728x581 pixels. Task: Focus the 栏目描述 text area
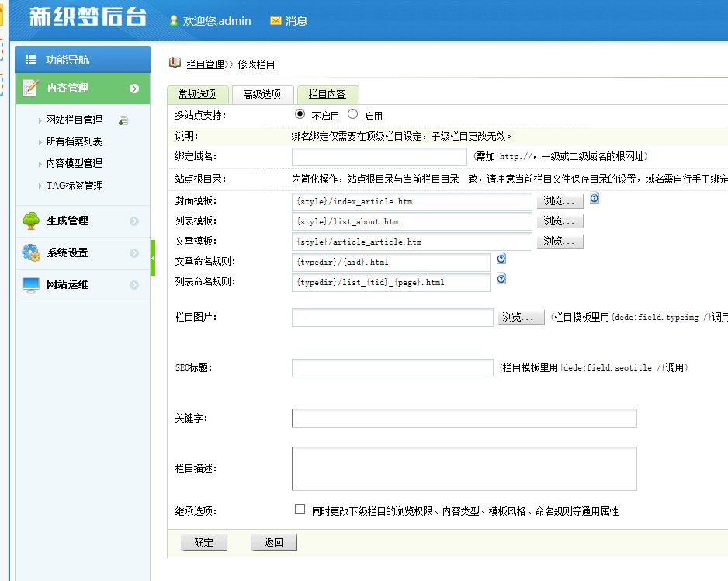point(464,468)
